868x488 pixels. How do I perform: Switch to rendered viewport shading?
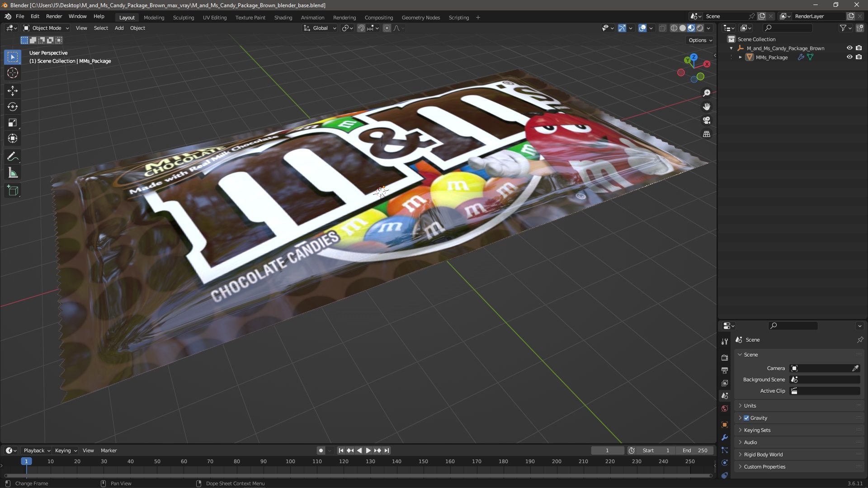tap(700, 28)
